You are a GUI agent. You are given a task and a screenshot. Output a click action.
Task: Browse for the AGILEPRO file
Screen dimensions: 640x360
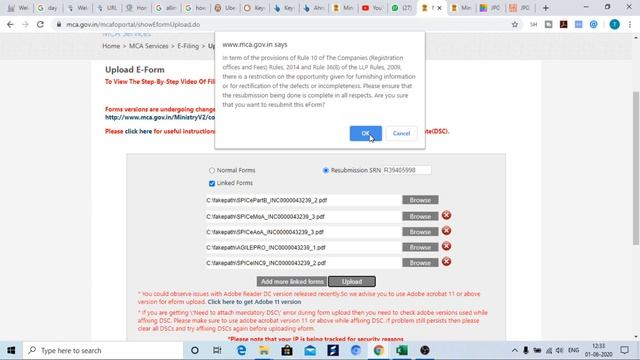(420, 247)
